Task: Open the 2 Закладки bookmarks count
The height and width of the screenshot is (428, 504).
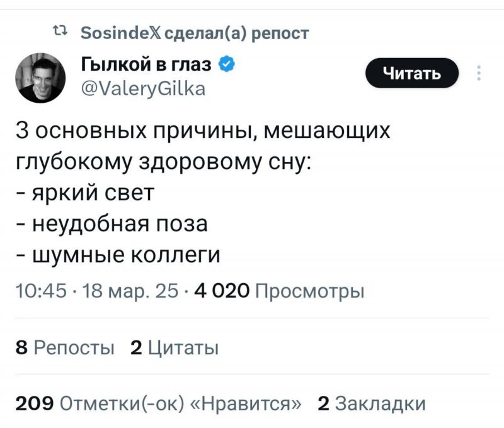Action: tap(372, 403)
